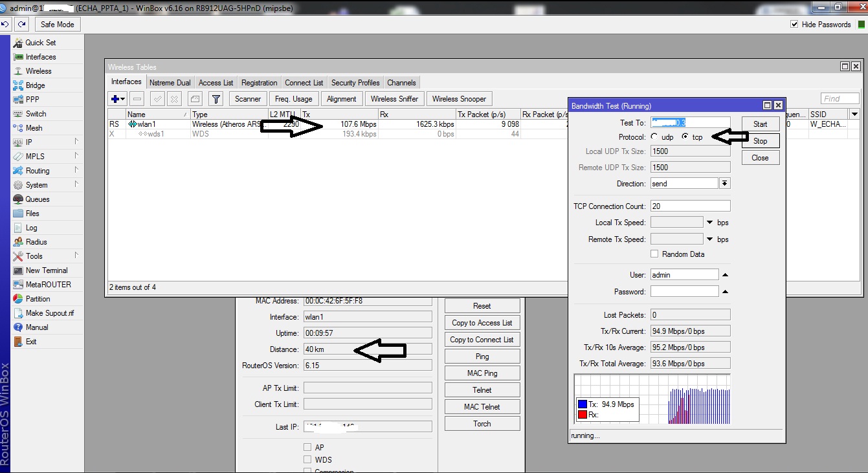Switch to the Connect List tab
The height and width of the screenshot is (473, 868).
(x=304, y=83)
